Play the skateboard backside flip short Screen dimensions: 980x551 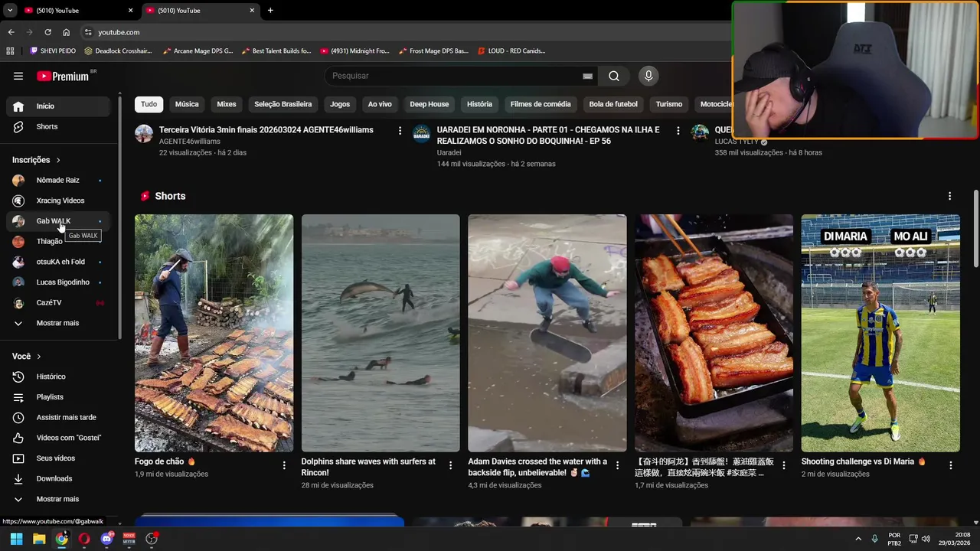547,333
